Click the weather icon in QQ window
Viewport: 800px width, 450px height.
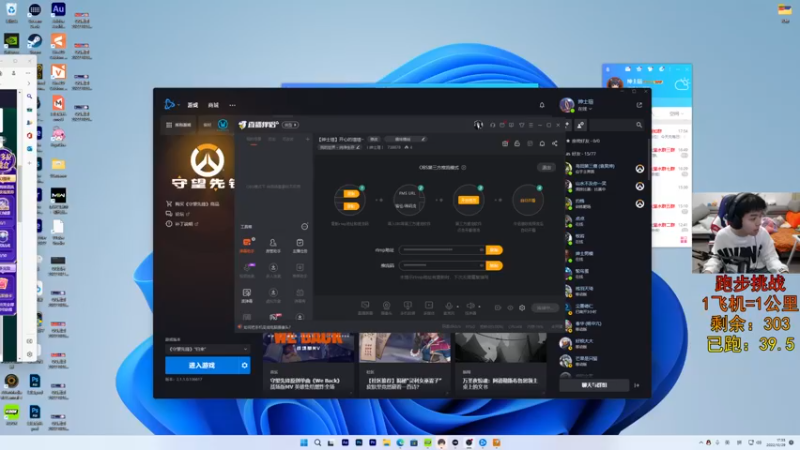click(x=682, y=84)
